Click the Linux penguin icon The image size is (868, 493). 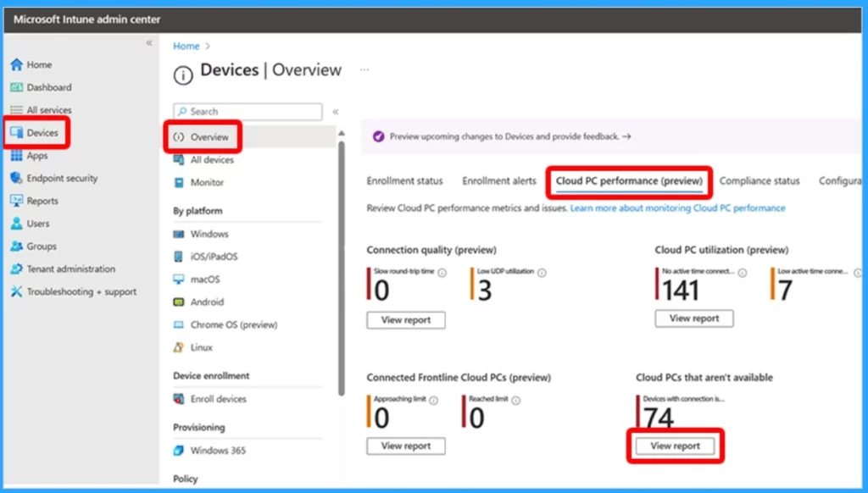click(x=178, y=347)
